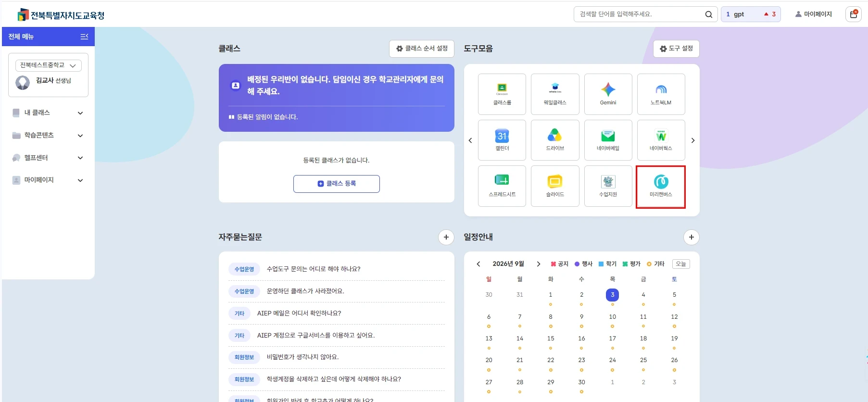Click the 오늘 calendar button
This screenshot has width=868, height=402.
(x=680, y=264)
